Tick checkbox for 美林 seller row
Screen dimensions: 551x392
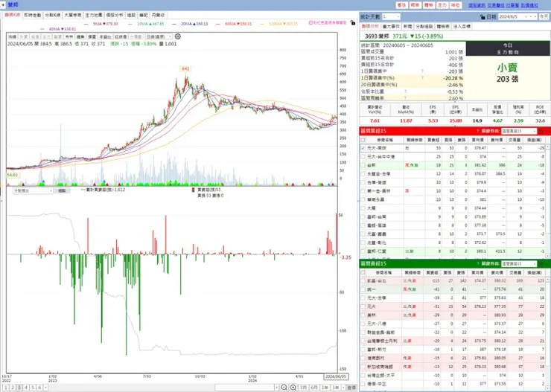[363, 315]
